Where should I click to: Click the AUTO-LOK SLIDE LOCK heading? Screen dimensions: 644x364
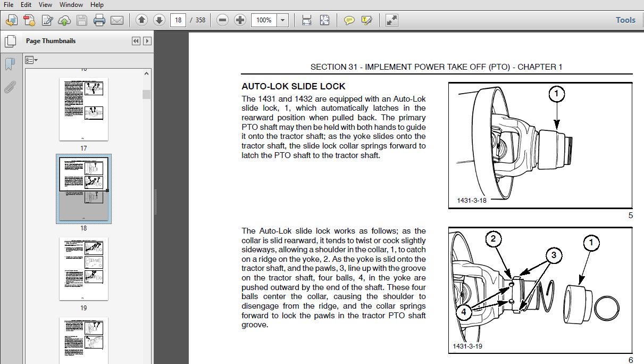pos(294,86)
